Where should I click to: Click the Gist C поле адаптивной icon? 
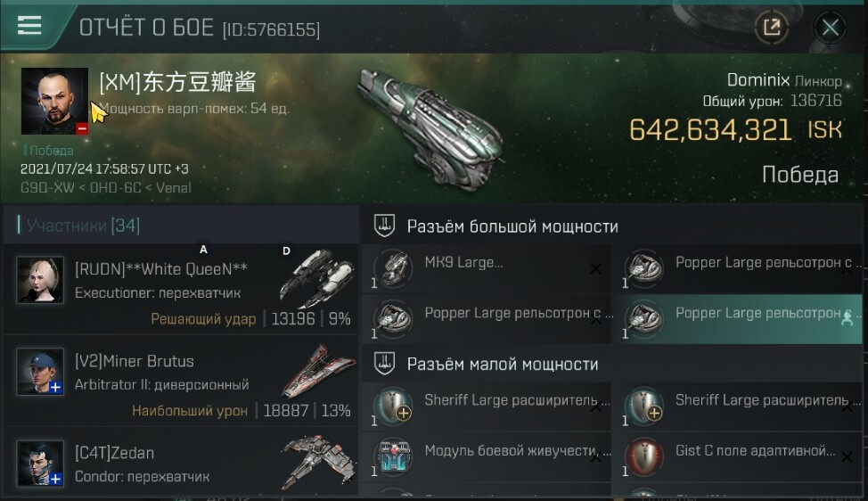(644, 457)
